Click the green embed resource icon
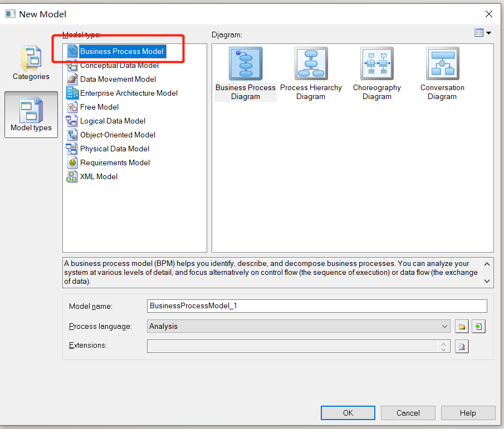This screenshot has width=504, height=429. coord(478,327)
